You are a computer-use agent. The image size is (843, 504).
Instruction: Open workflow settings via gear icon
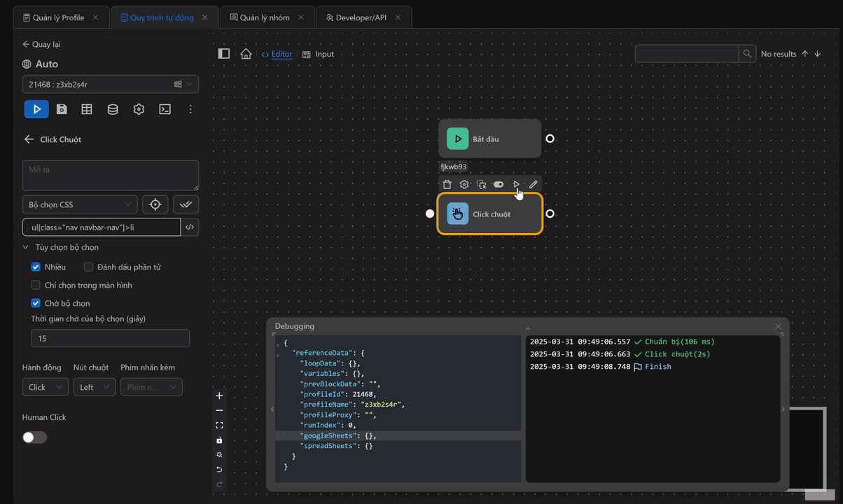138,109
